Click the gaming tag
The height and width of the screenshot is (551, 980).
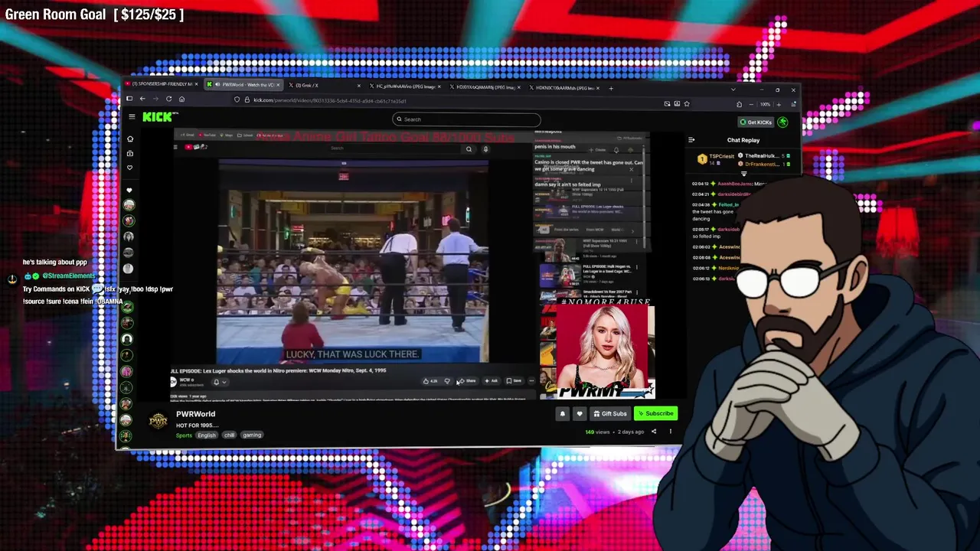252,435
